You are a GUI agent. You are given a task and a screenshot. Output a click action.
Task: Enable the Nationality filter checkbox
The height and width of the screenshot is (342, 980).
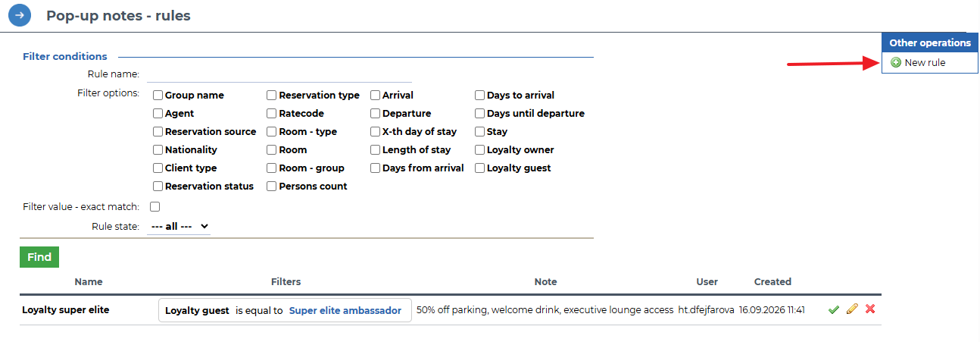pos(158,150)
